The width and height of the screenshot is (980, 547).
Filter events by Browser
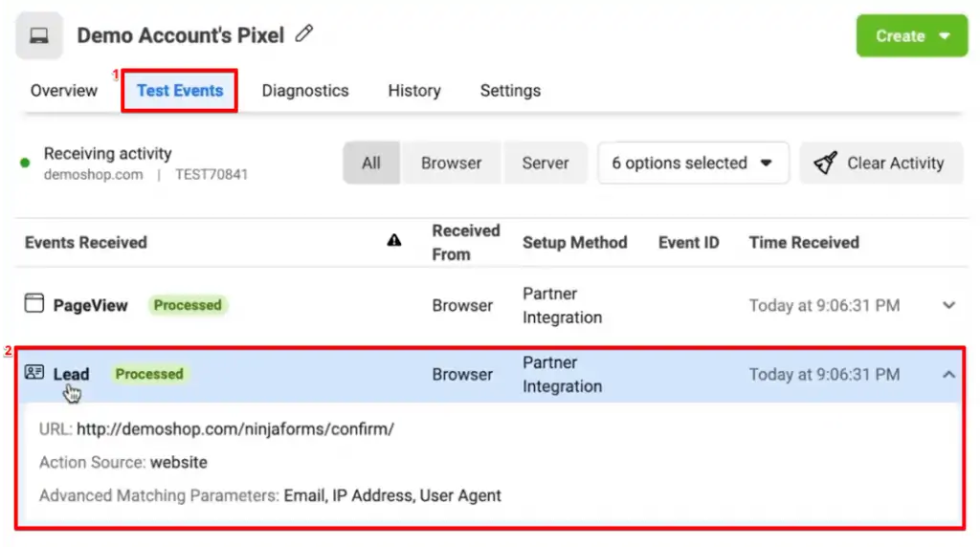tap(452, 163)
